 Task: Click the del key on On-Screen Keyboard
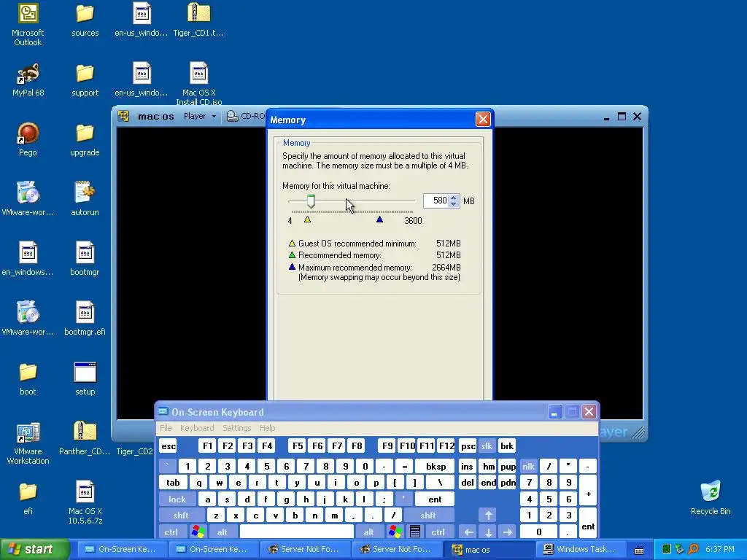[468, 483]
